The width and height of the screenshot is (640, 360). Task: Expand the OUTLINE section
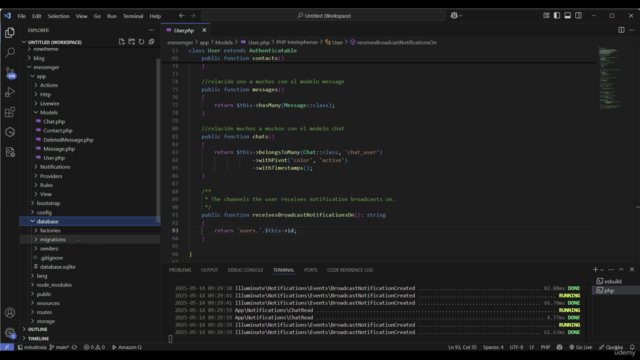pyautogui.click(x=38, y=329)
